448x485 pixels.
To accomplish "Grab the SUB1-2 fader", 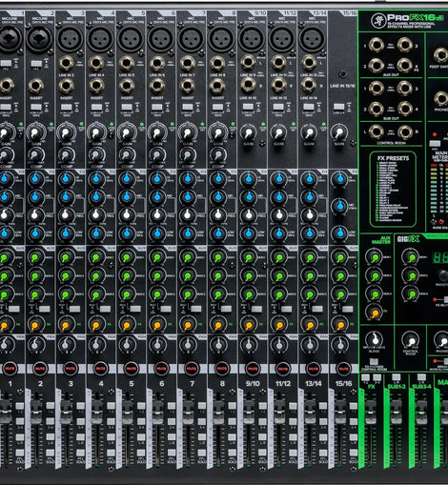I will 396,412.
